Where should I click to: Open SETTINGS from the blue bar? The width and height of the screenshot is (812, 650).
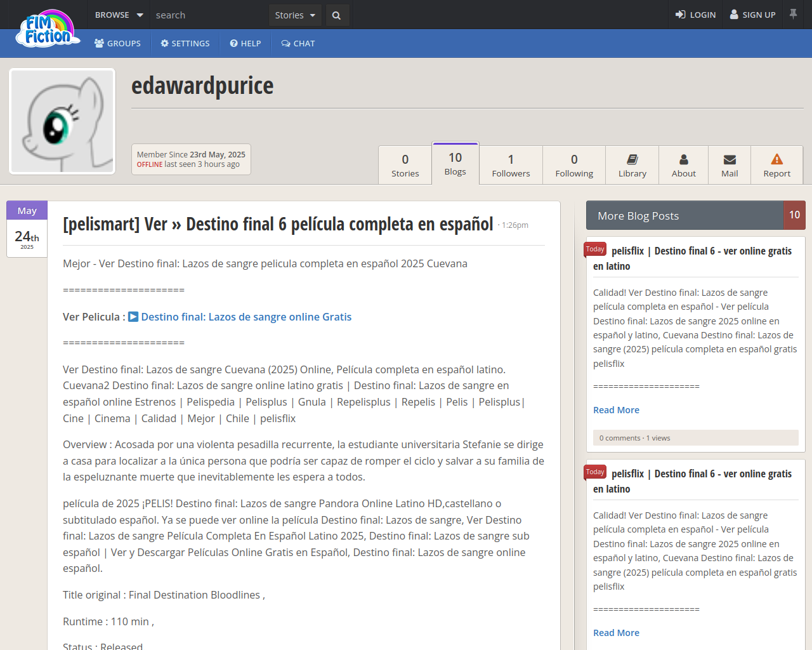(x=185, y=43)
